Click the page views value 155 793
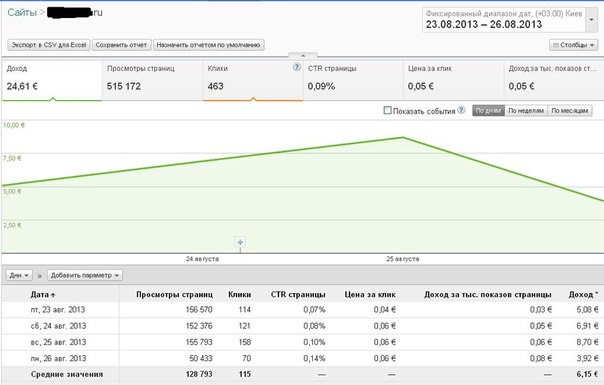This screenshot has height=385, width=604. point(199,342)
